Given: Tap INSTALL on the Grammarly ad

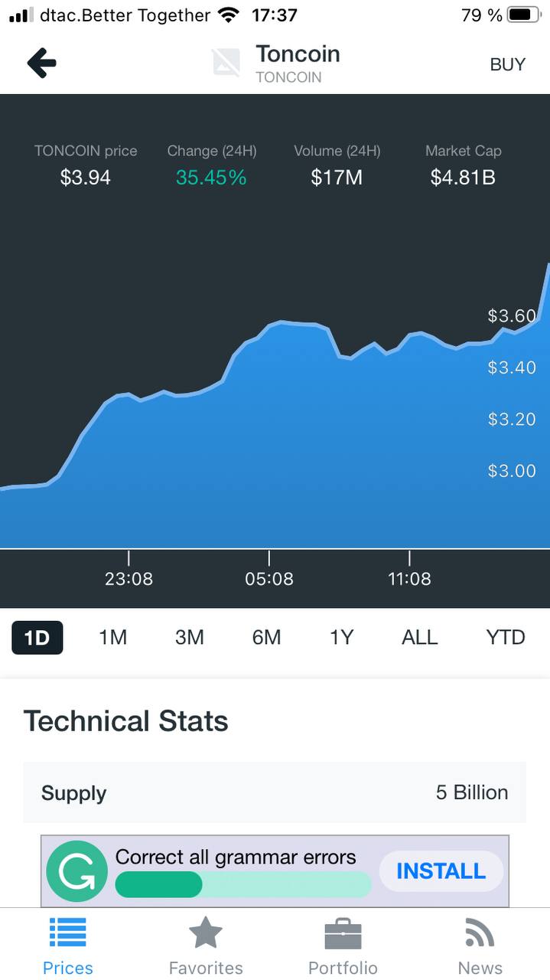Looking at the screenshot, I should (x=441, y=871).
